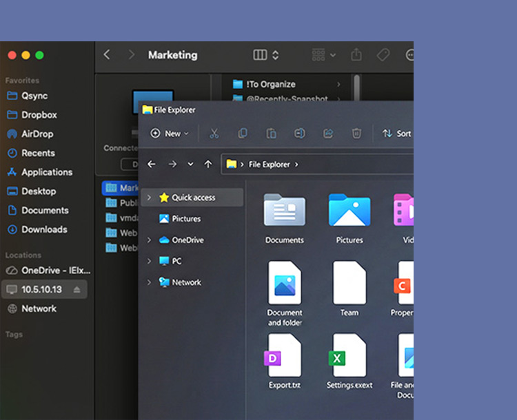This screenshot has width=517, height=420.
Task: Open AirDrop from Finder sidebar
Action: point(37,134)
